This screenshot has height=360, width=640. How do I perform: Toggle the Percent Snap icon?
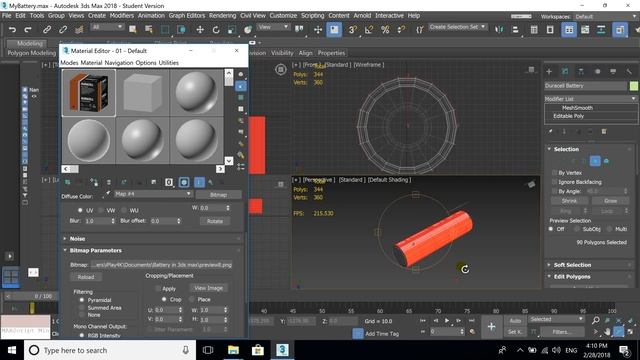pos(385,29)
